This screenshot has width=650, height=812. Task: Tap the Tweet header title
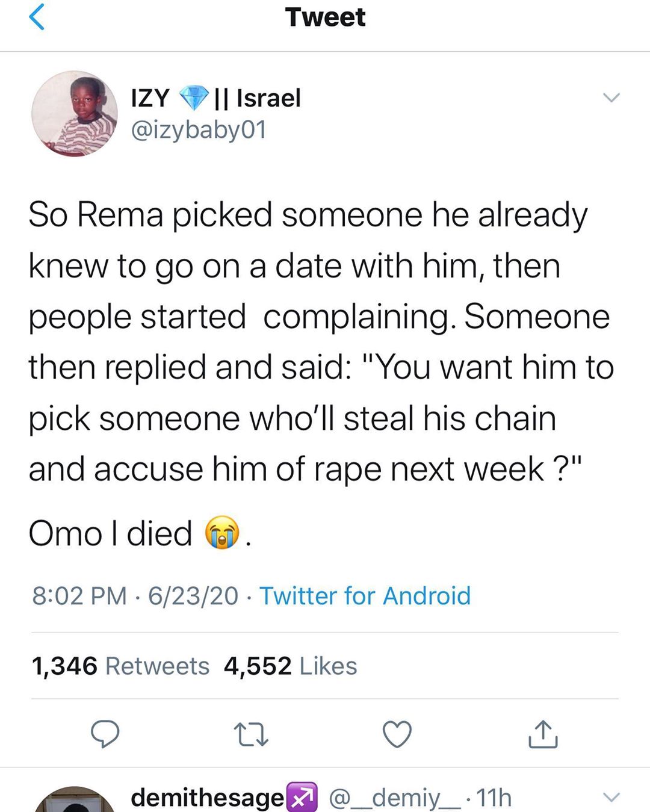(325, 17)
